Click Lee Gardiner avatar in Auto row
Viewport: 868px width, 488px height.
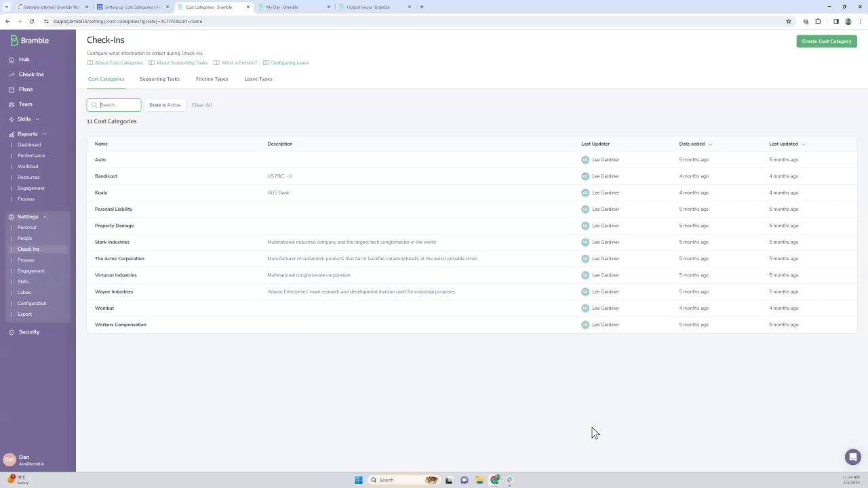585,160
